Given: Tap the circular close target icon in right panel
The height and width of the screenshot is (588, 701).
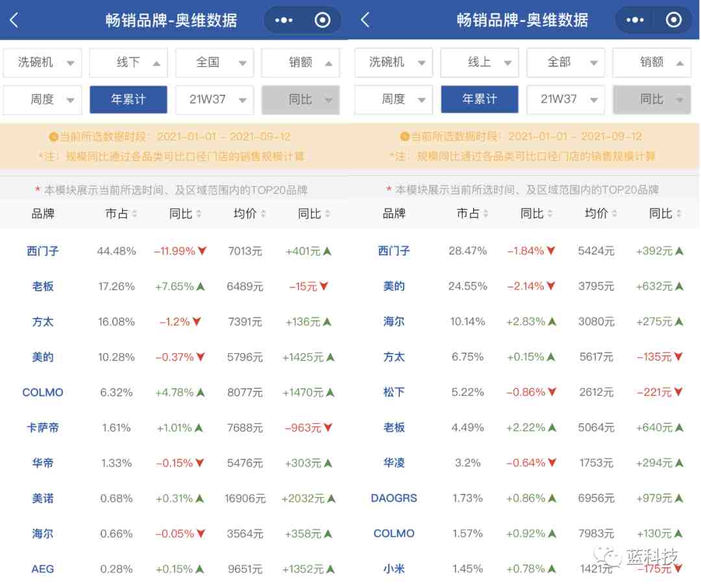Looking at the screenshot, I should pos(674,20).
